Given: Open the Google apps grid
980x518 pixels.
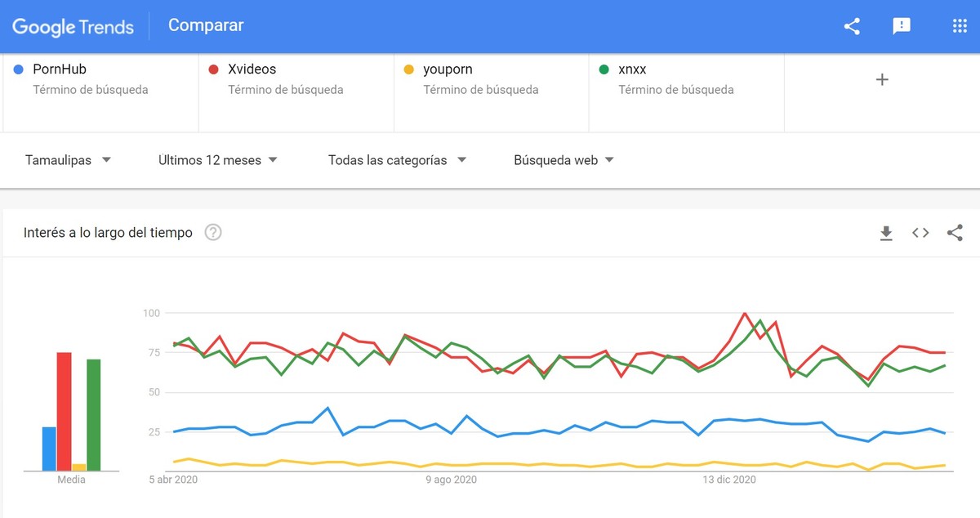Looking at the screenshot, I should pos(960,26).
